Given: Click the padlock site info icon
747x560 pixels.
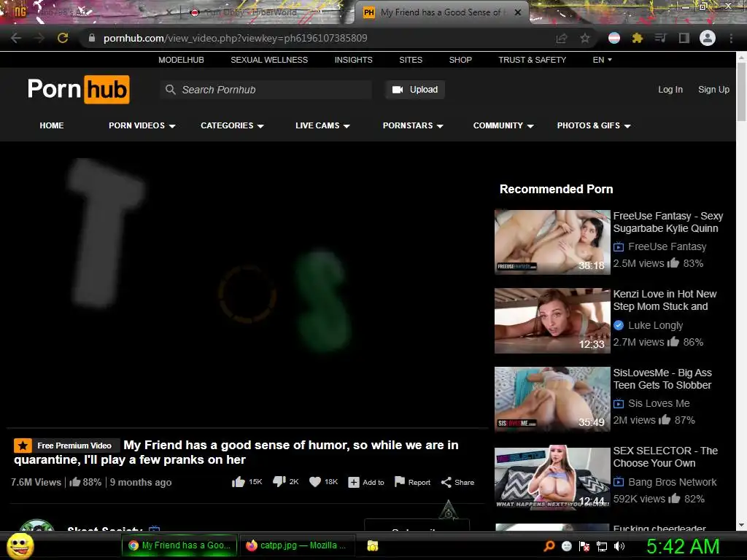Looking at the screenshot, I should (x=91, y=38).
